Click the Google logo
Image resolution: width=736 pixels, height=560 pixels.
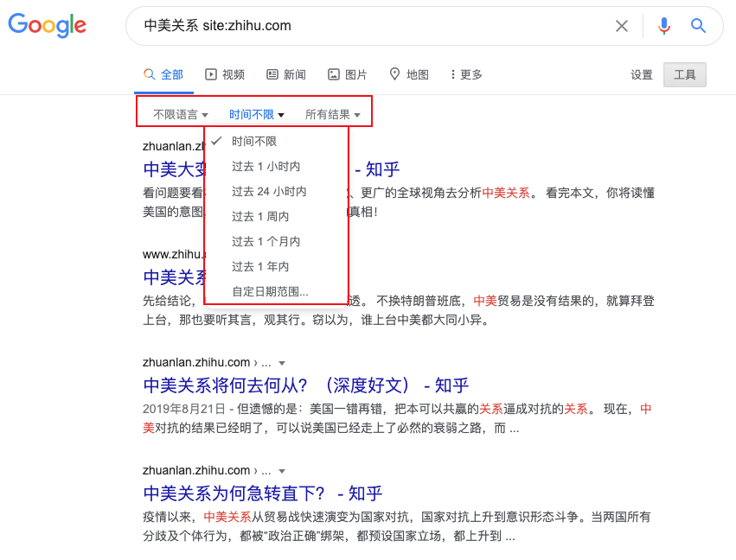48,25
